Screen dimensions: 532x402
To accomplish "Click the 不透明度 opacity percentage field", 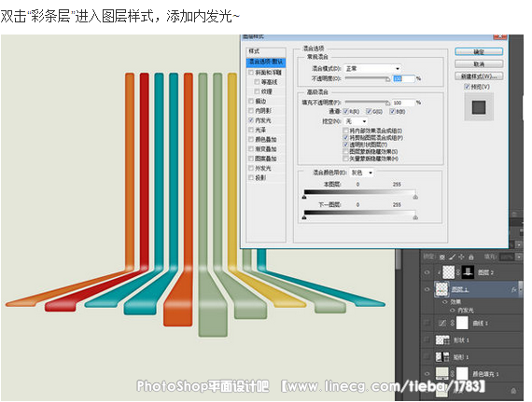I will (x=404, y=78).
